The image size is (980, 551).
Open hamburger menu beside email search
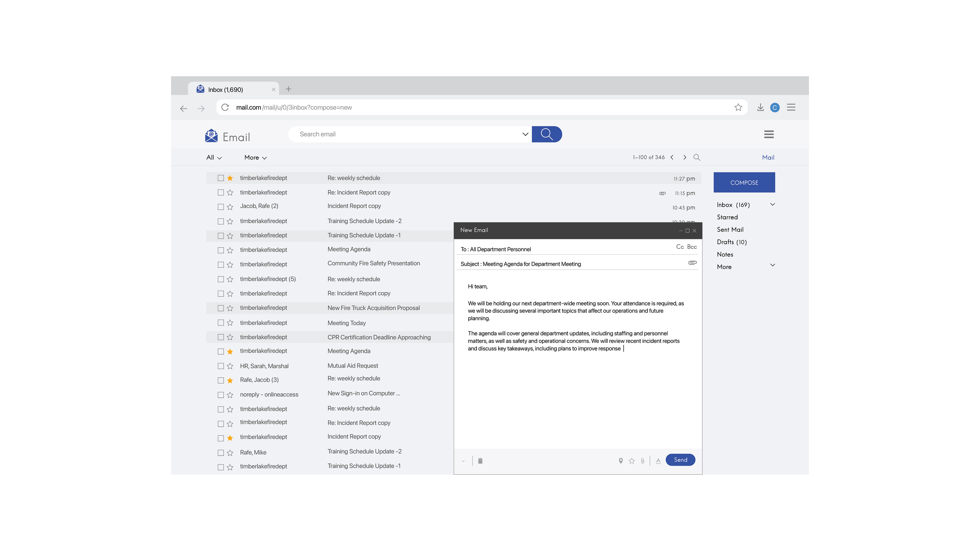[769, 134]
